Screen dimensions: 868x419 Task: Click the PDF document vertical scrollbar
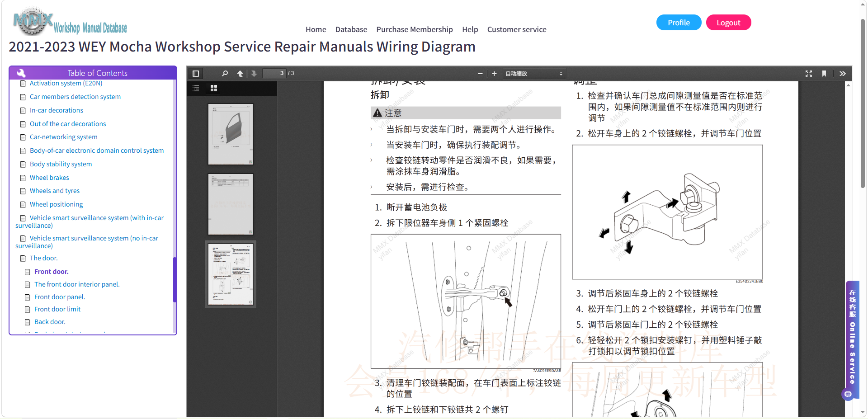click(x=848, y=249)
